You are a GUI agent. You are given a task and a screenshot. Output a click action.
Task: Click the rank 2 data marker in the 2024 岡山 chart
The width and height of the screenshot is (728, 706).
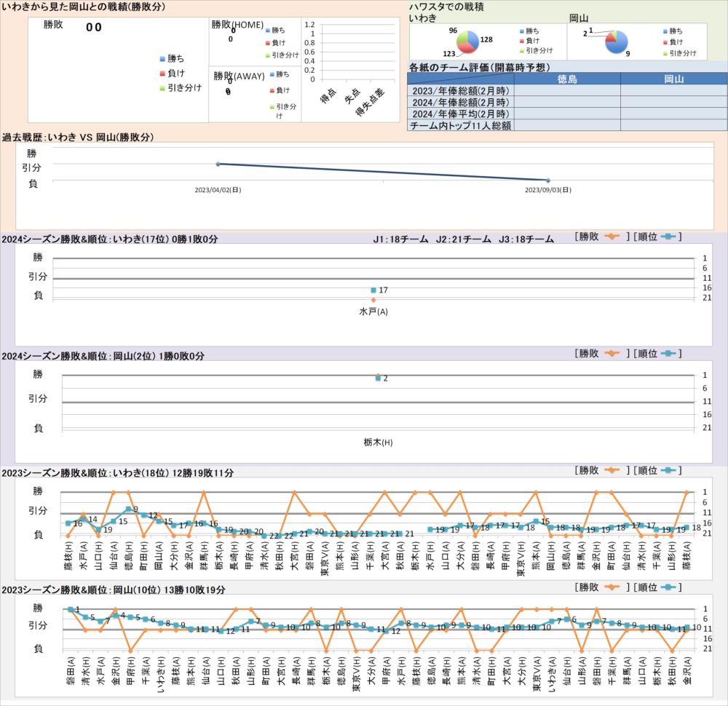point(378,378)
